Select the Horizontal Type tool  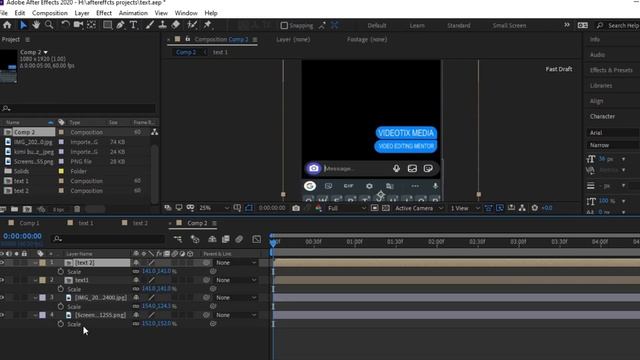coord(133,25)
